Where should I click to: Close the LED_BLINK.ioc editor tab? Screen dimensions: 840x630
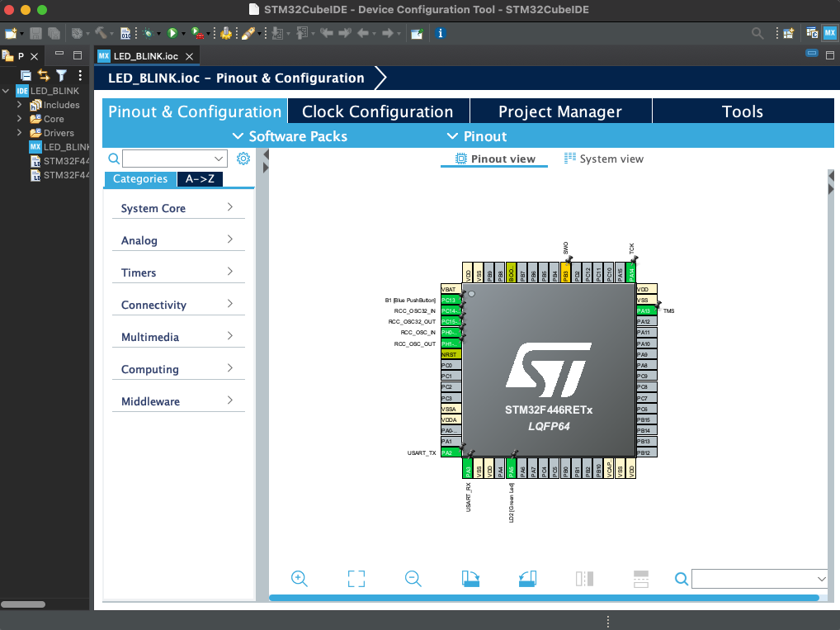(189, 56)
